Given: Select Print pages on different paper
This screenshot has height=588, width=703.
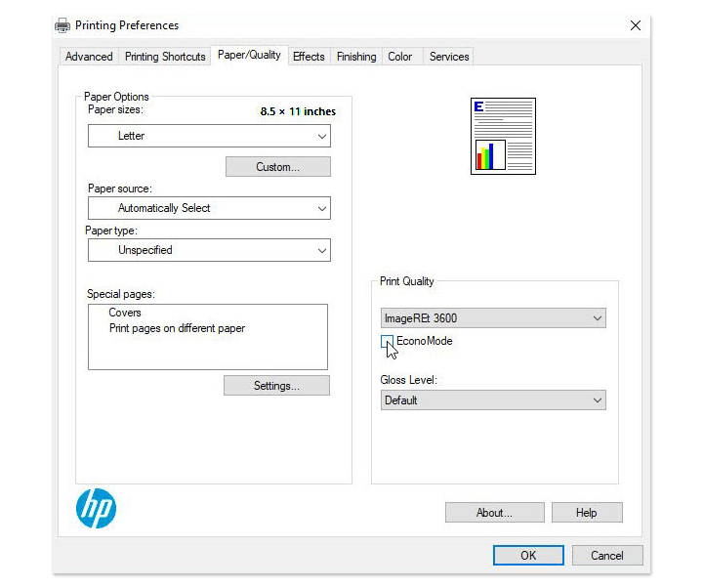Looking at the screenshot, I should (177, 328).
